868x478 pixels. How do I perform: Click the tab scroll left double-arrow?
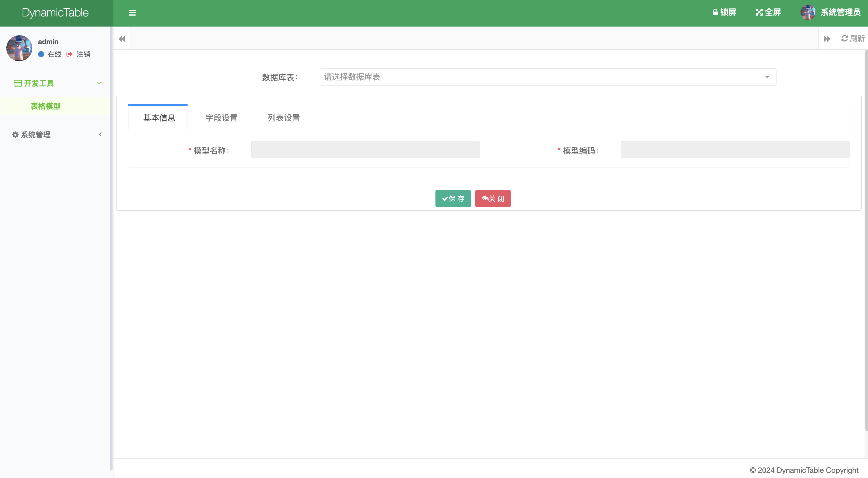(x=122, y=39)
